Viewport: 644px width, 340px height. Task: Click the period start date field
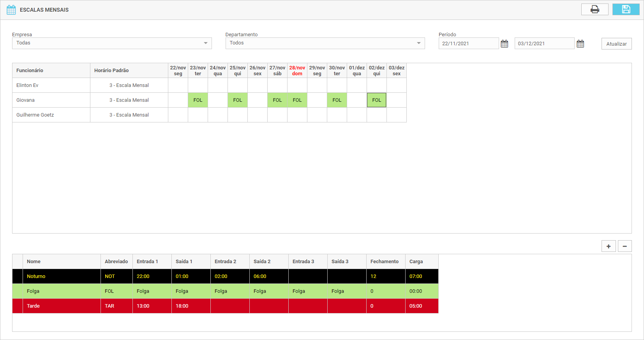pos(468,44)
